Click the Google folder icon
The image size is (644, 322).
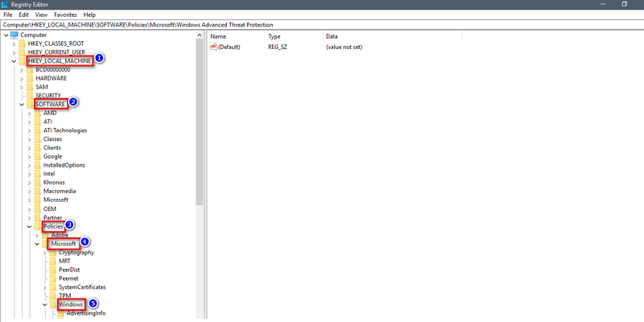pos(37,156)
